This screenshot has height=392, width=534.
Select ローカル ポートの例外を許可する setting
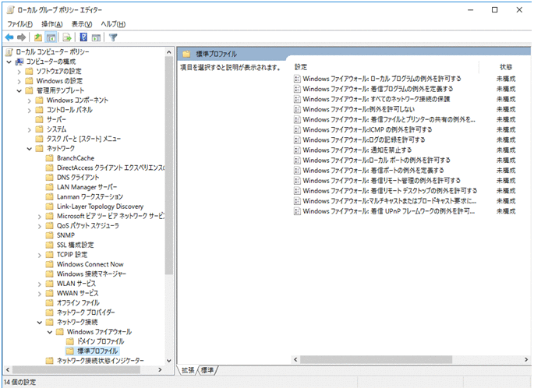(x=377, y=160)
